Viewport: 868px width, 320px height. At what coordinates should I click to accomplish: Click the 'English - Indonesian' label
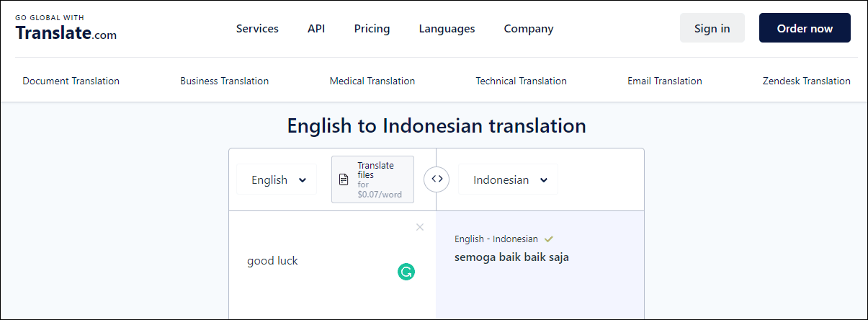pos(496,239)
